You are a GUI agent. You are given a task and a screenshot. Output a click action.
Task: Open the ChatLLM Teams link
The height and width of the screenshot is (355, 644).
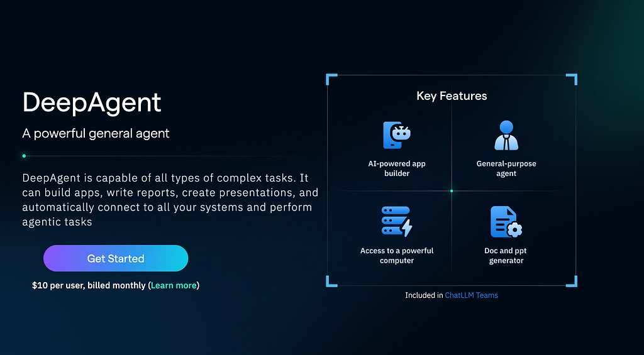click(472, 295)
